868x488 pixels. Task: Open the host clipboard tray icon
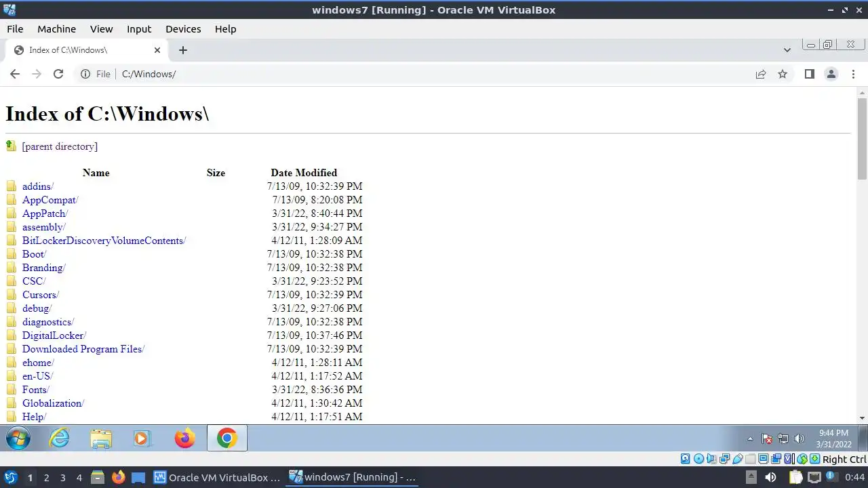click(795, 477)
